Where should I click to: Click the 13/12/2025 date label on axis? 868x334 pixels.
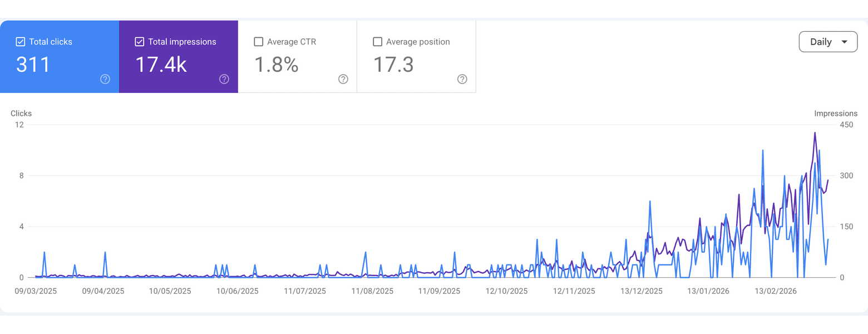coord(642,291)
